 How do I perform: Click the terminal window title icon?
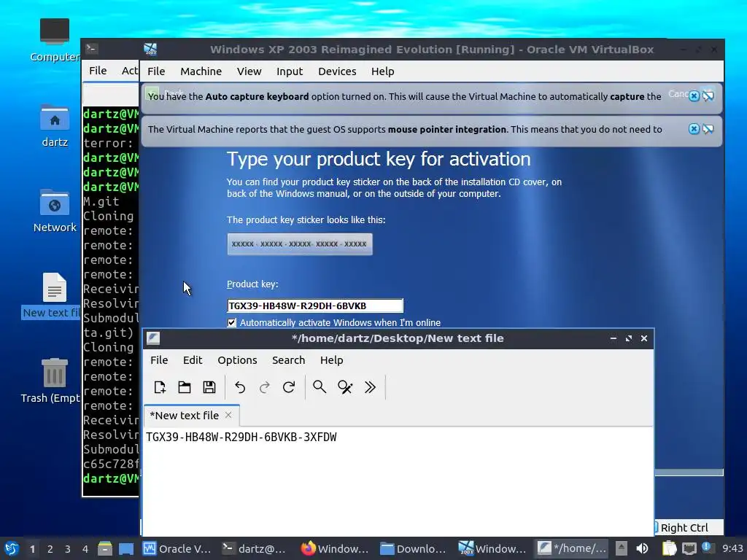click(x=91, y=48)
